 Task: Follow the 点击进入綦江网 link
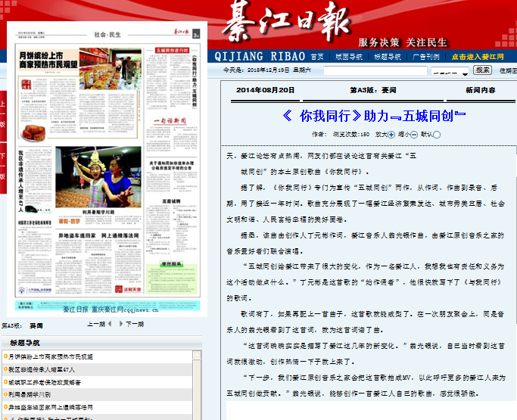[478, 57]
